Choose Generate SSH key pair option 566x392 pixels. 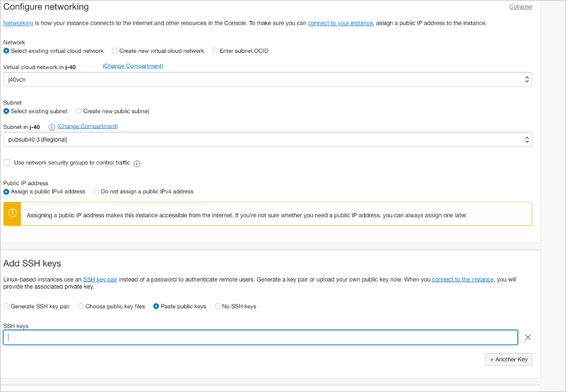click(x=6, y=307)
